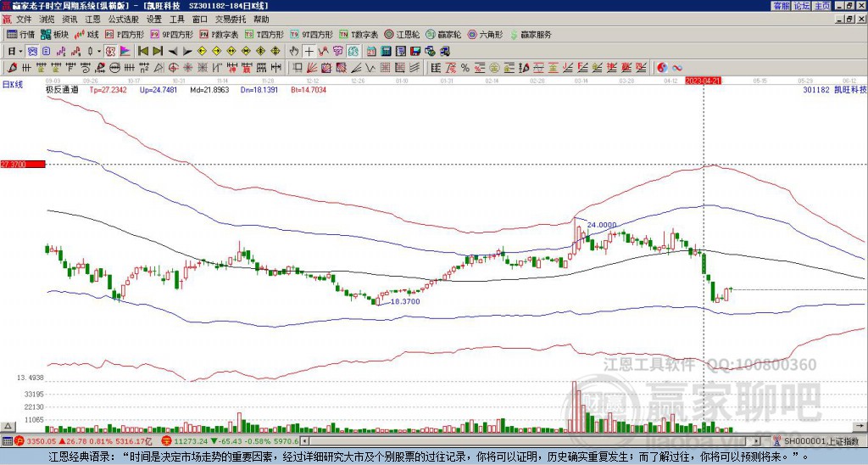Open the 工具 menu
868x465 pixels.
pos(176,20)
